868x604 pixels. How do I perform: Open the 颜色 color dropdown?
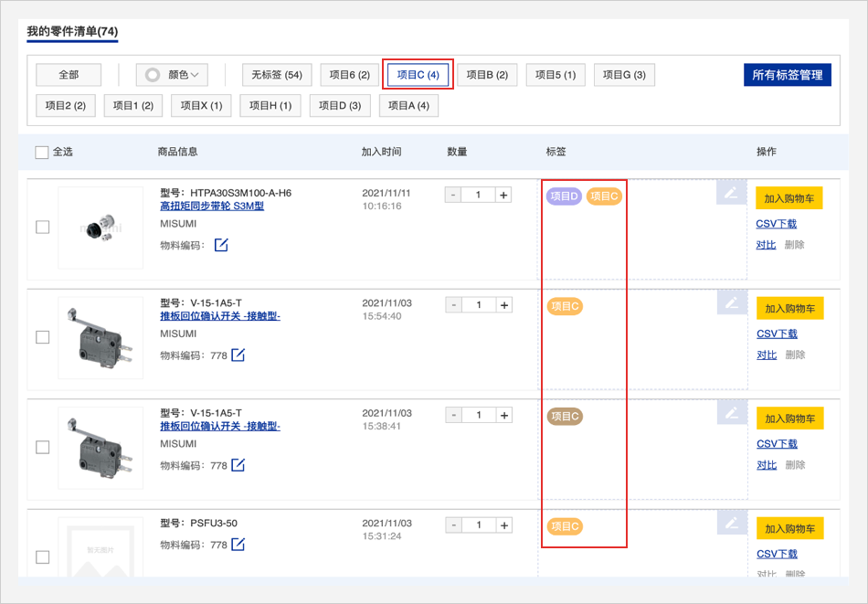tap(173, 75)
